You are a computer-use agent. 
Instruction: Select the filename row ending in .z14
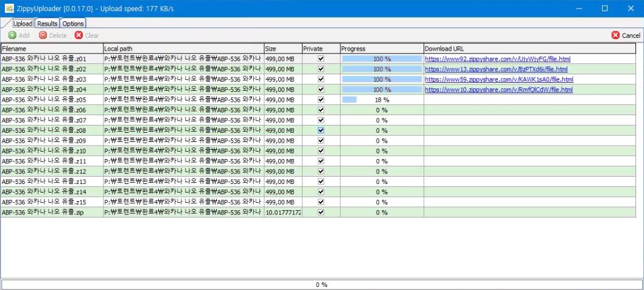point(52,192)
